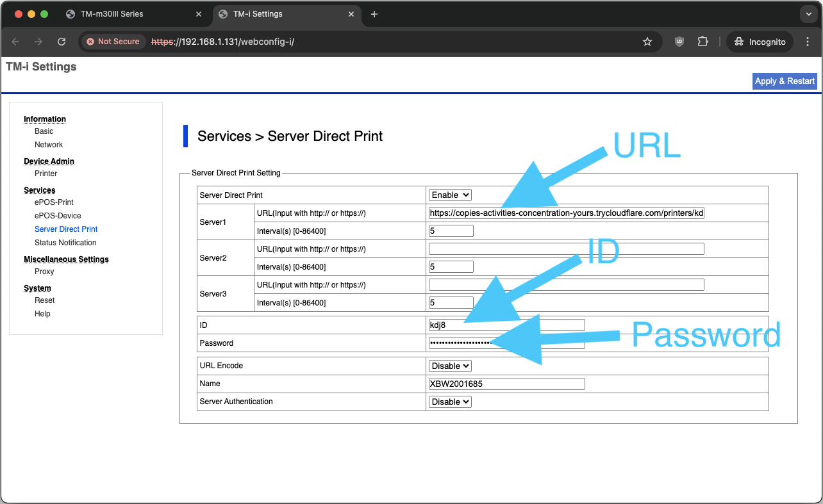Click the Server1 URL field
This screenshot has height=504, width=823.
[567, 213]
